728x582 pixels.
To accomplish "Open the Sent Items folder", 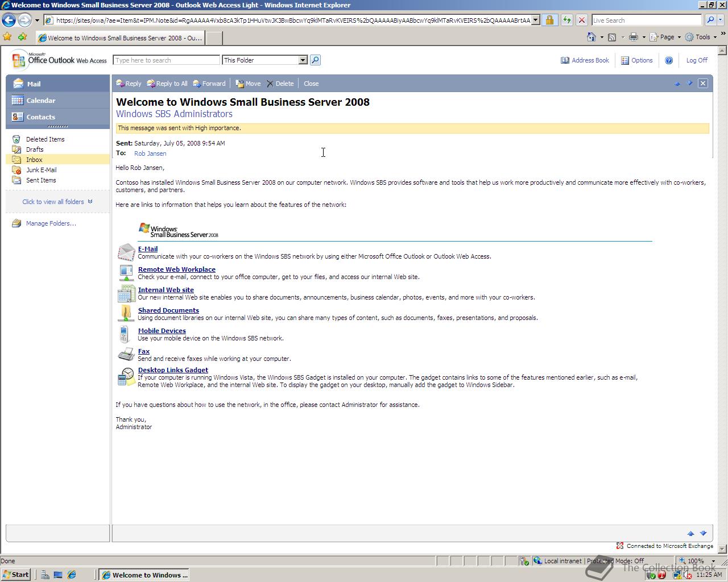I will 41,180.
